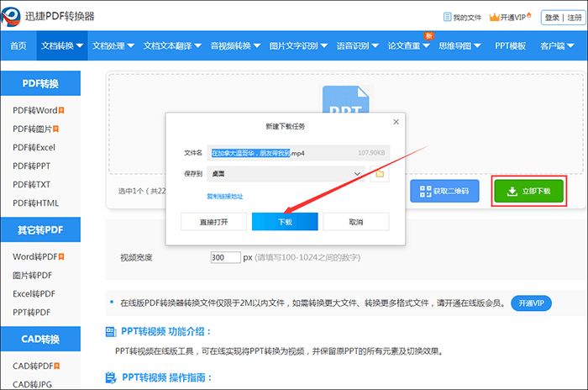The image size is (588, 390).
Task: Click the download arrow icon on 立即下载
Action: click(512, 192)
